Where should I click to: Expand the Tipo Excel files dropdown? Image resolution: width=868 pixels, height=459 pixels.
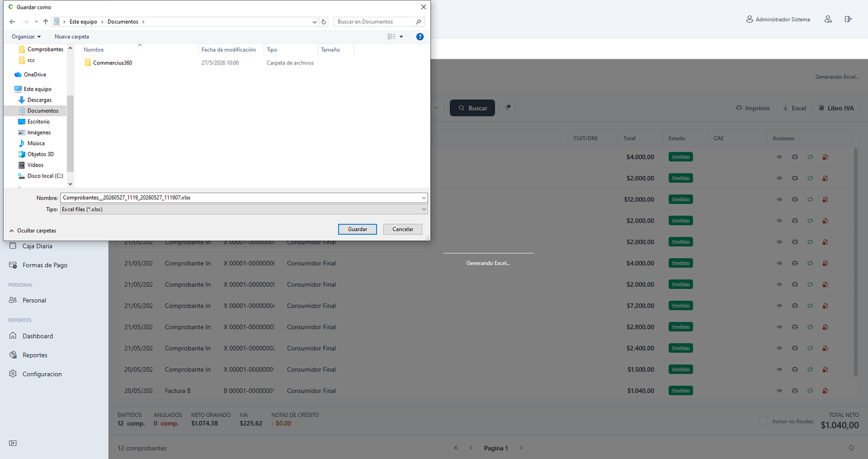244,209
